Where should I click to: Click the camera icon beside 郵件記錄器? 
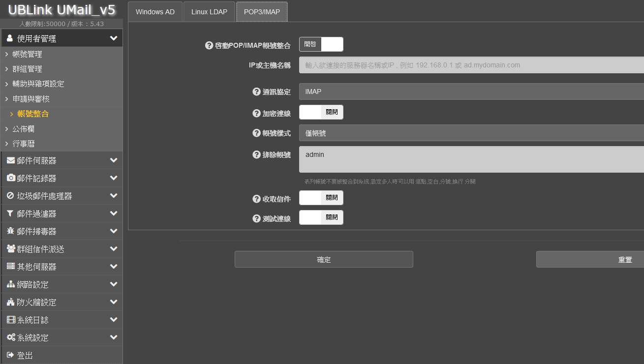[11, 178]
